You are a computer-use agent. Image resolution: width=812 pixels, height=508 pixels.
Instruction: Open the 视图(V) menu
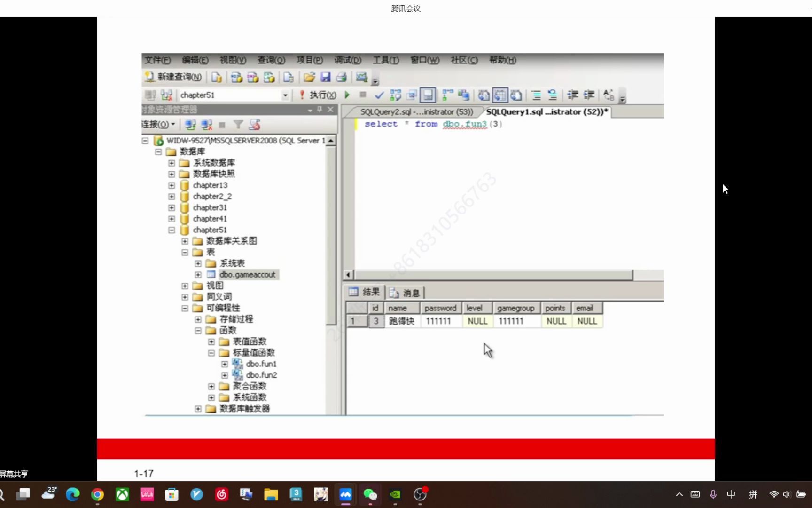[233, 60]
